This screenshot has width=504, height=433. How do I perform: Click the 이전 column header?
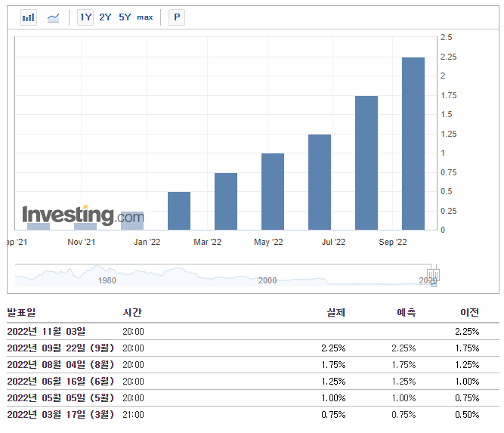[x=469, y=312]
